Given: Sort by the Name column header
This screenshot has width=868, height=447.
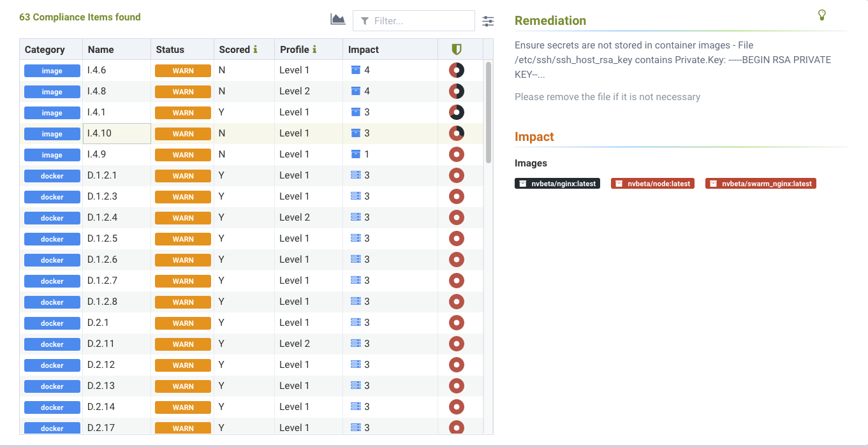Looking at the screenshot, I should tap(101, 49).
